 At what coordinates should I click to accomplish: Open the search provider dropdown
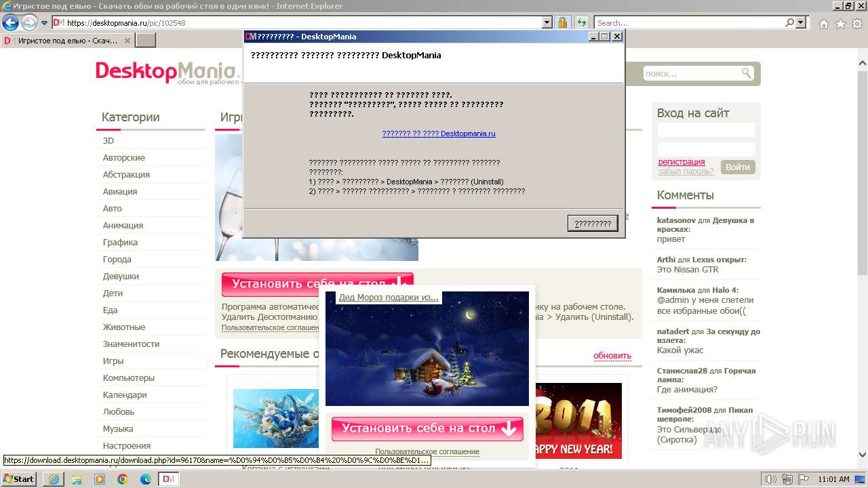[801, 22]
